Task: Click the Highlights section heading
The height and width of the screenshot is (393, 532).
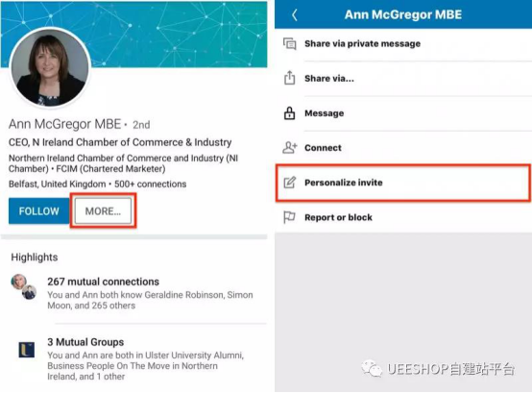Action: (35, 258)
